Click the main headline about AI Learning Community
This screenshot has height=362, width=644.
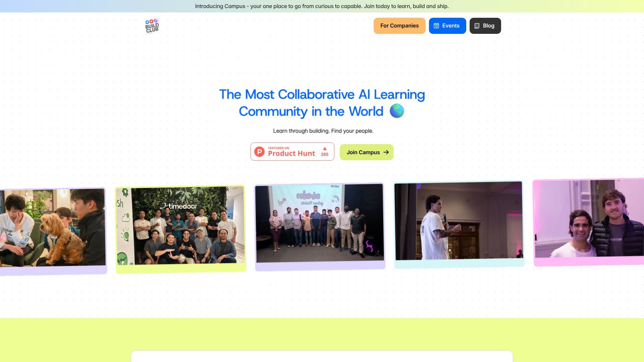[322, 103]
